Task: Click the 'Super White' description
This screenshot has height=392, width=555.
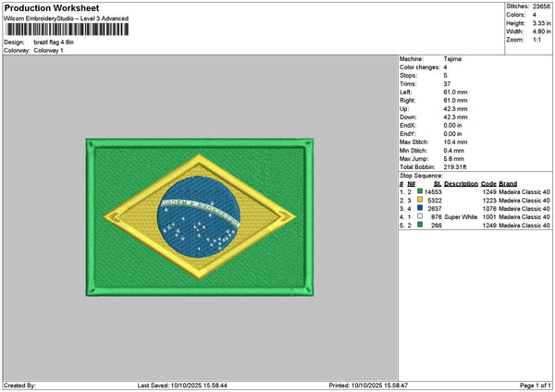Action: (x=461, y=217)
